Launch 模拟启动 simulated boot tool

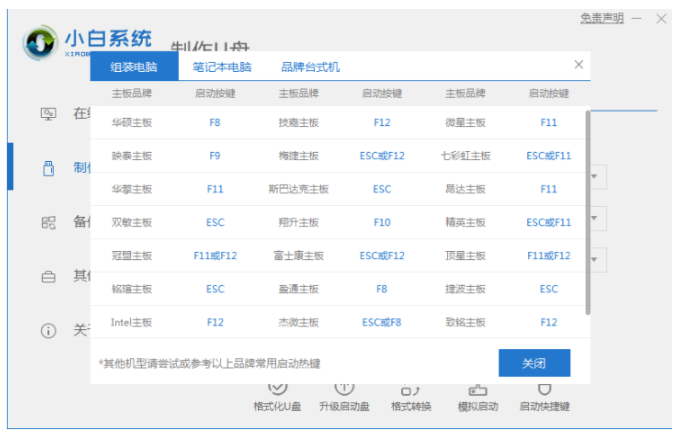tap(477, 397)
